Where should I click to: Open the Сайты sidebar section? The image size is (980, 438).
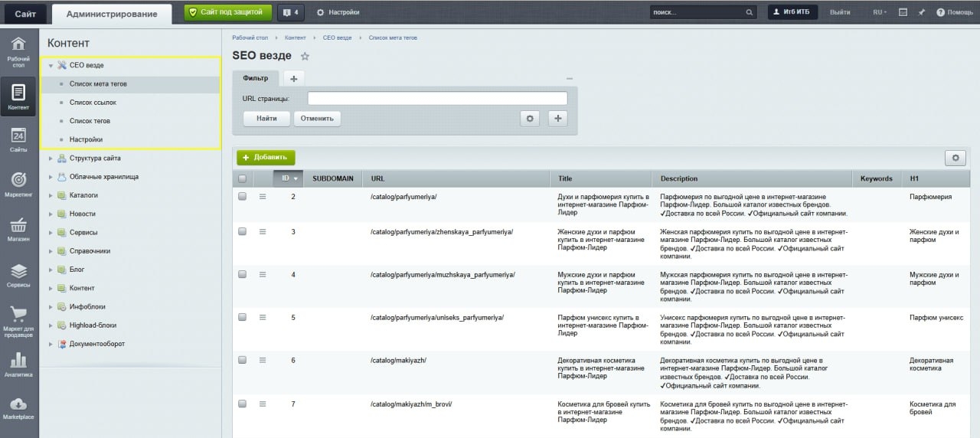point(19,140)
